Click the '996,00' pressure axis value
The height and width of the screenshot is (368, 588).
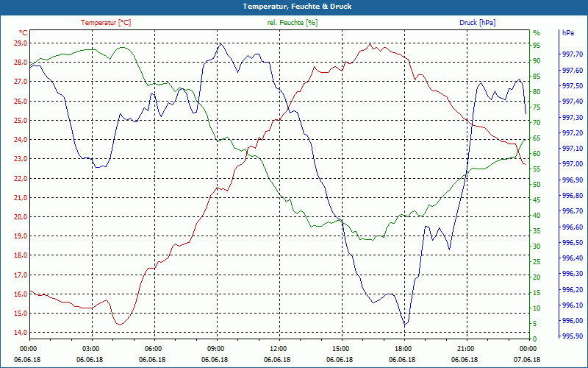(573, 321)
